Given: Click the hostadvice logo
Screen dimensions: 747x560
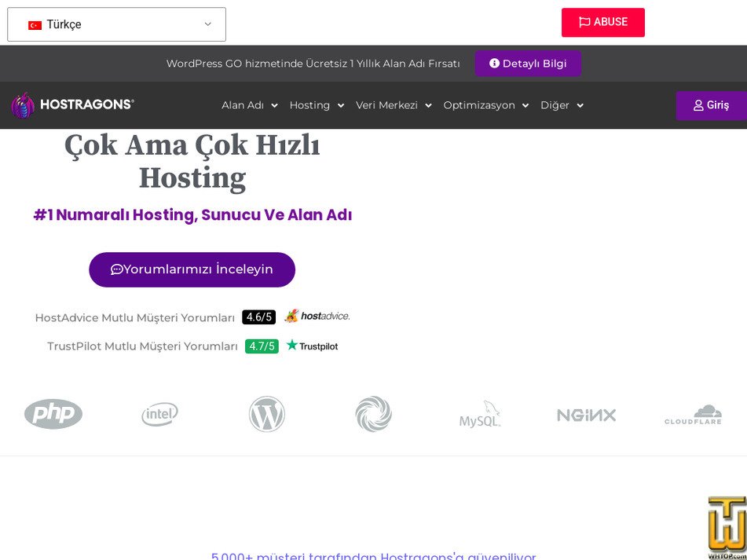Looking at the screenshot, I should pos(317,317).
